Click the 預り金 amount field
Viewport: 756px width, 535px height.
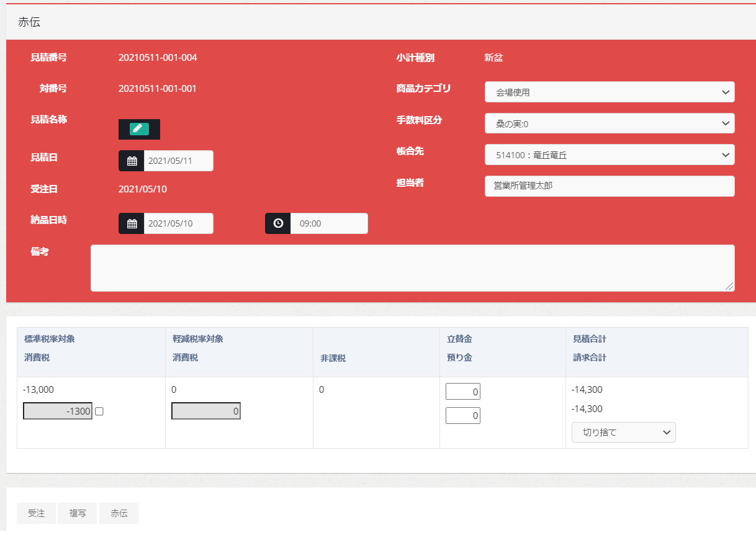click(463, 416)
